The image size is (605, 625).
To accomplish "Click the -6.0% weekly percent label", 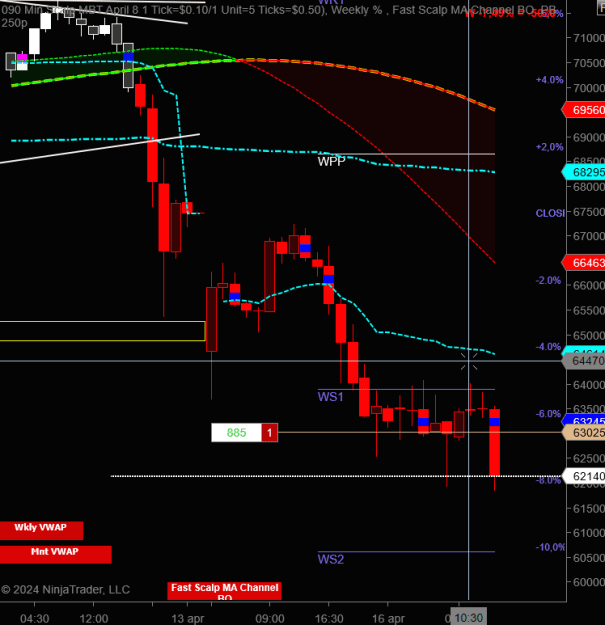I will (548, 414).
